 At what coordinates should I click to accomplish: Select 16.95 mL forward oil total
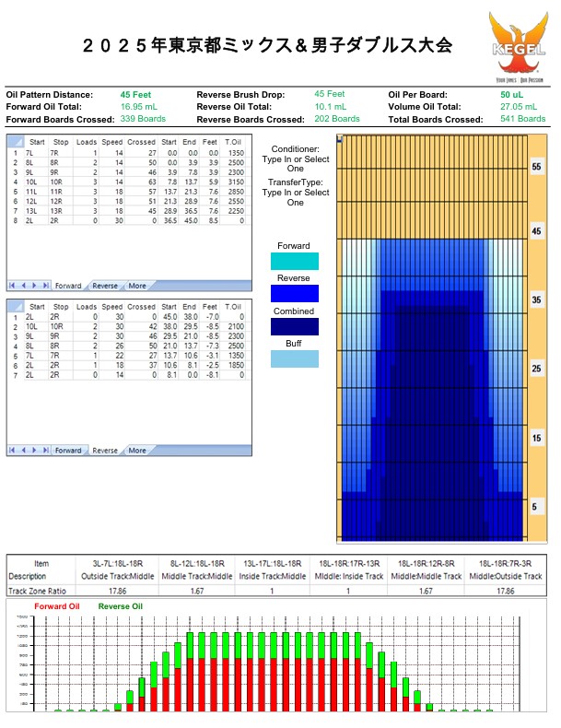(139, 107)
